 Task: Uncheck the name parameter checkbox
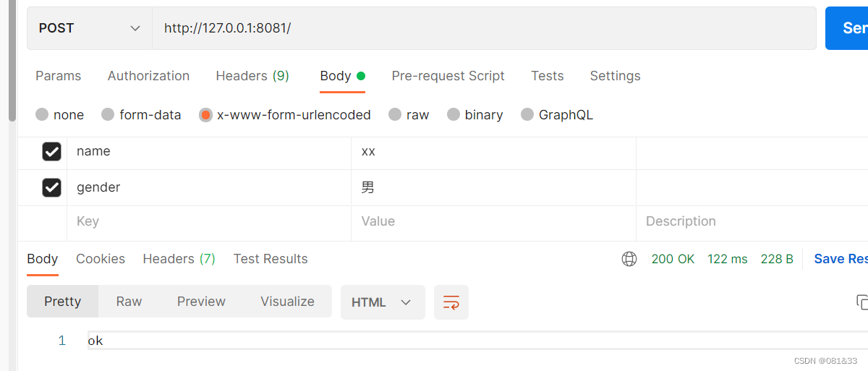tap(52, 152)
